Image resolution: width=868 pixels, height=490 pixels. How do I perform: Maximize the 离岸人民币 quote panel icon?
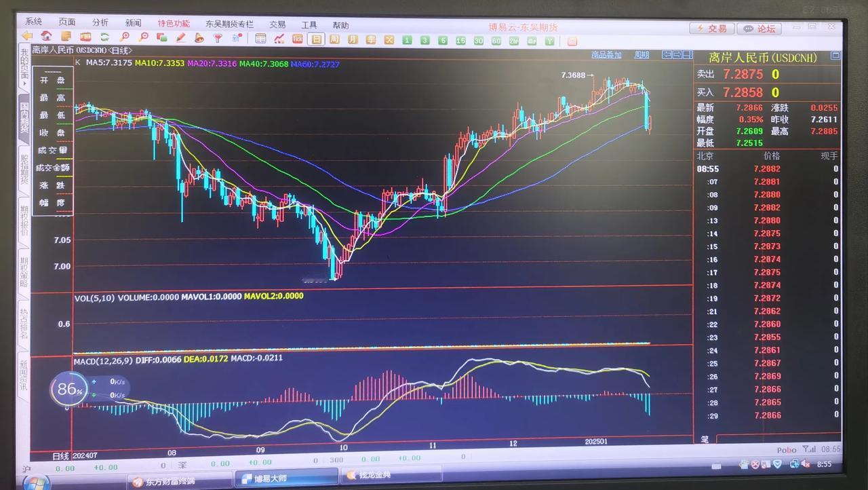tap(835, 56)
